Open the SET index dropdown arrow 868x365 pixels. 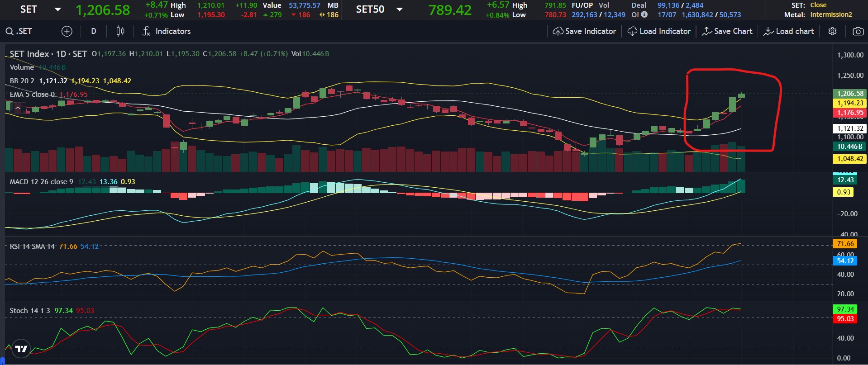pos(57,9)
